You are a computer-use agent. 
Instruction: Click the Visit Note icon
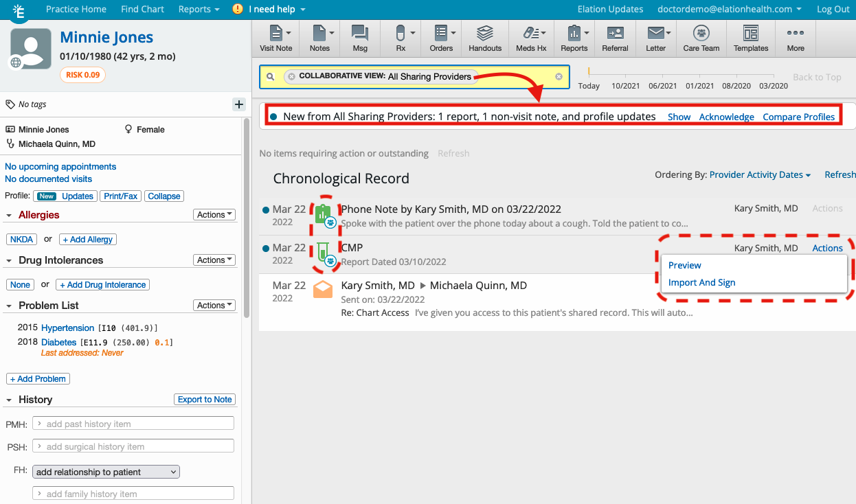click(x=275, y=34)
